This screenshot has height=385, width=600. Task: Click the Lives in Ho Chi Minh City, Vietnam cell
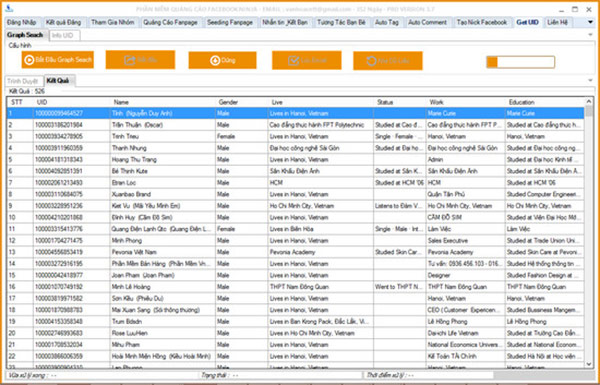coord(321,333)
